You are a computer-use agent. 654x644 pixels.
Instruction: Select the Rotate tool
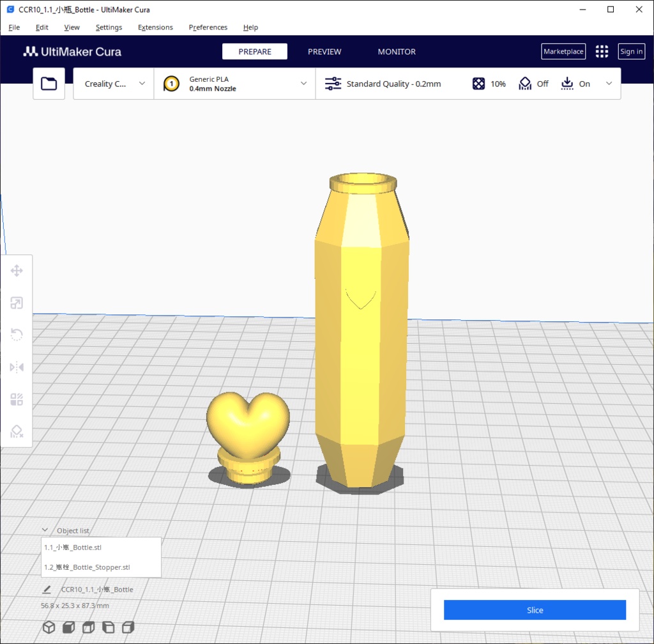point(17,335)
